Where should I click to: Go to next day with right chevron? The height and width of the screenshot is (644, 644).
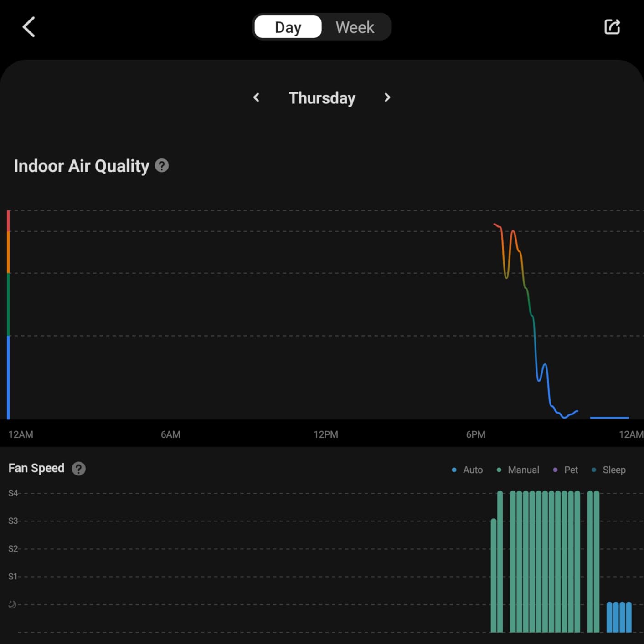click(387, 97)
